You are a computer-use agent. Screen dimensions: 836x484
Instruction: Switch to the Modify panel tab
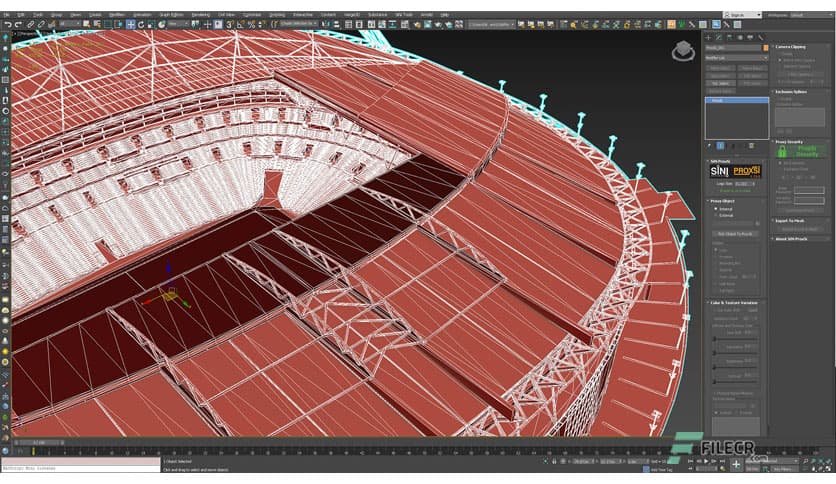(719, 37)
